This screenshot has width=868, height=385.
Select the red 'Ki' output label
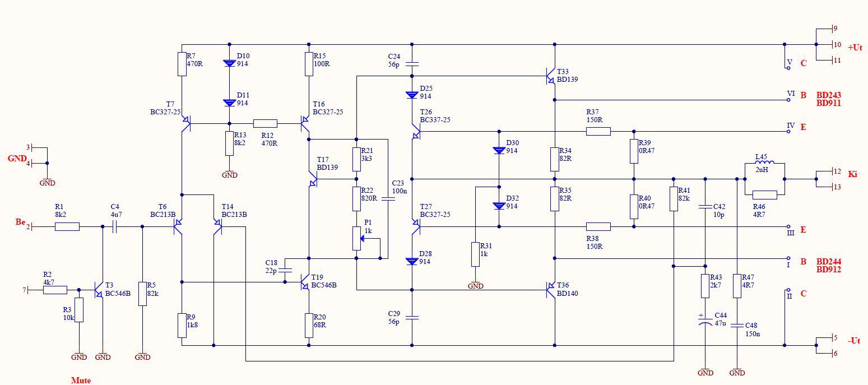[x=852, y=174]
